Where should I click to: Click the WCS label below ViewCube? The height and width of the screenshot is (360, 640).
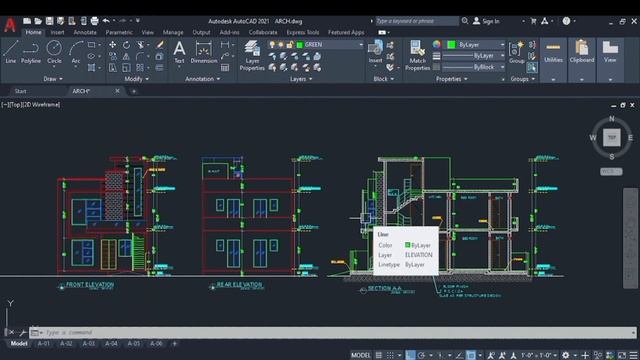[x=611, y=171]
